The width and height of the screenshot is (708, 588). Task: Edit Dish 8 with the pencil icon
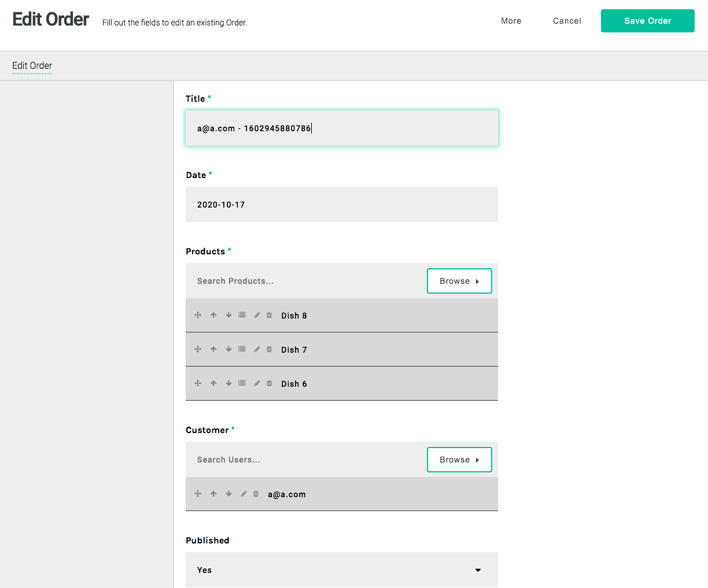pos(257,315)
